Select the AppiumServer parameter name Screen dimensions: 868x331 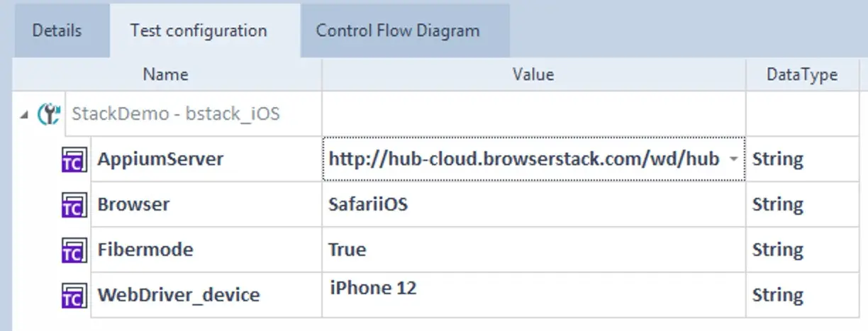point(160,159)
